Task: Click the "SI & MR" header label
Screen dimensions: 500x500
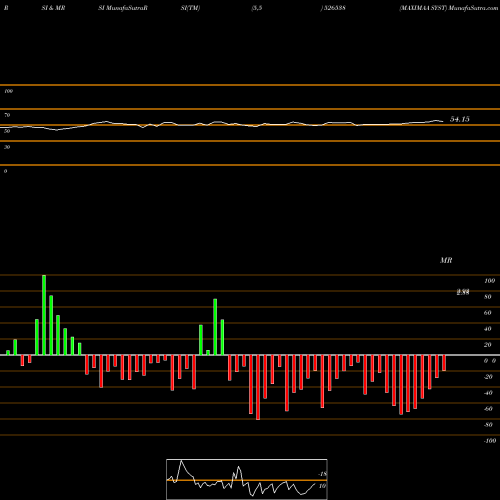Action: click(53, 8)
